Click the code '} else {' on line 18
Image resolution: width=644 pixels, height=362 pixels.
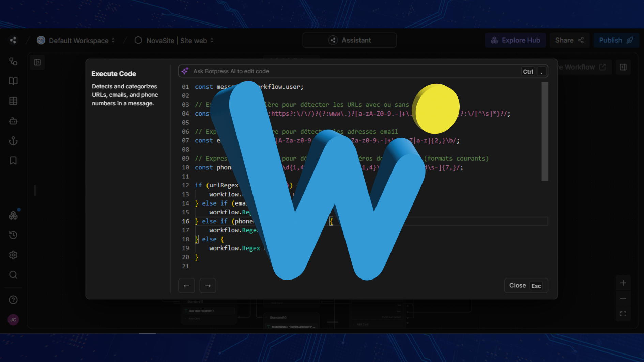pyautogui.click(x=210, y=239)
